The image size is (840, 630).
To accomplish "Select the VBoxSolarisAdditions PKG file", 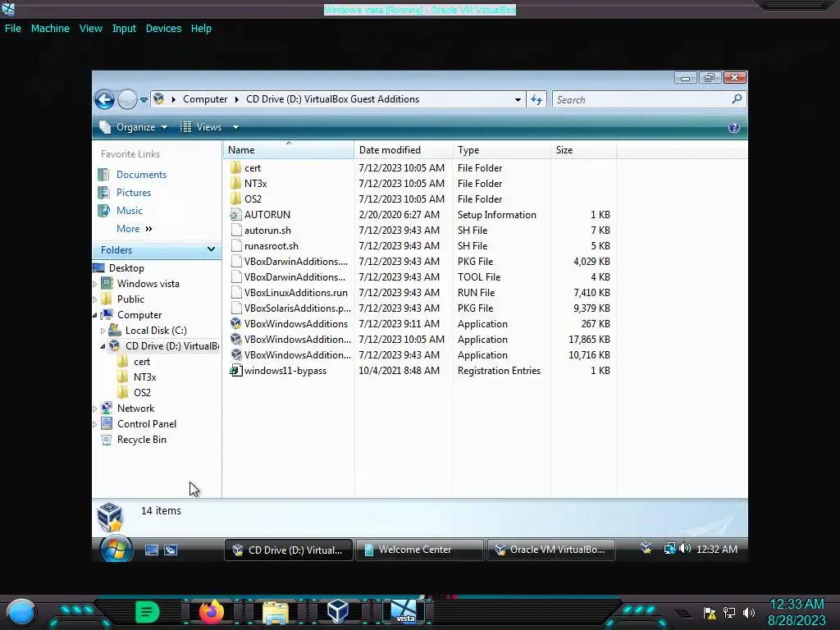I will (x=297, y=308).
